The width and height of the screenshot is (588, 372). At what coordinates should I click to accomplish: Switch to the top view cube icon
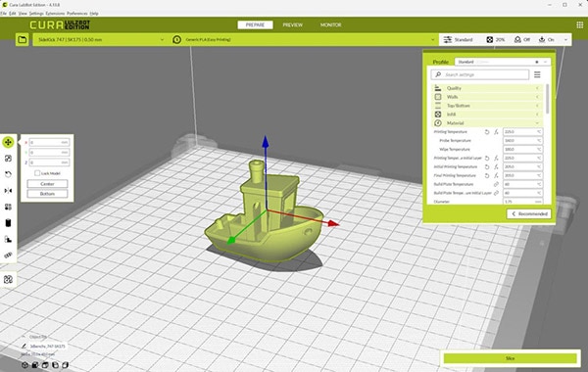[45, 365]
